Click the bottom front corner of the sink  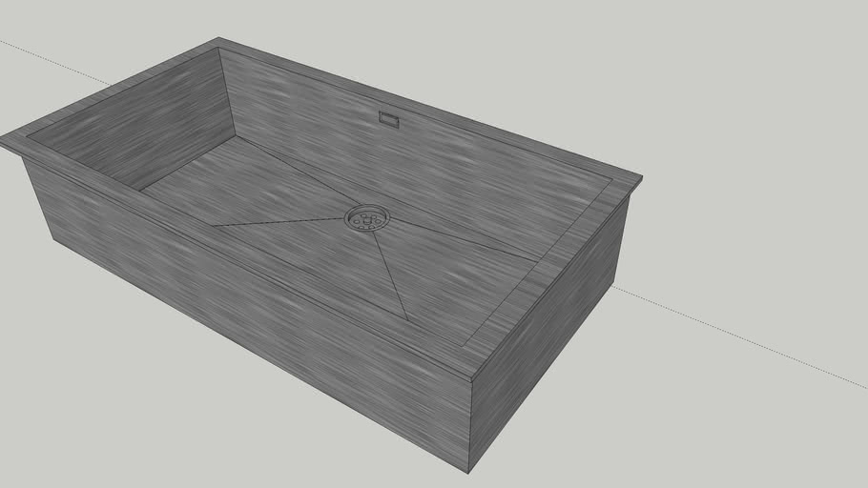[x=467, y=471]
